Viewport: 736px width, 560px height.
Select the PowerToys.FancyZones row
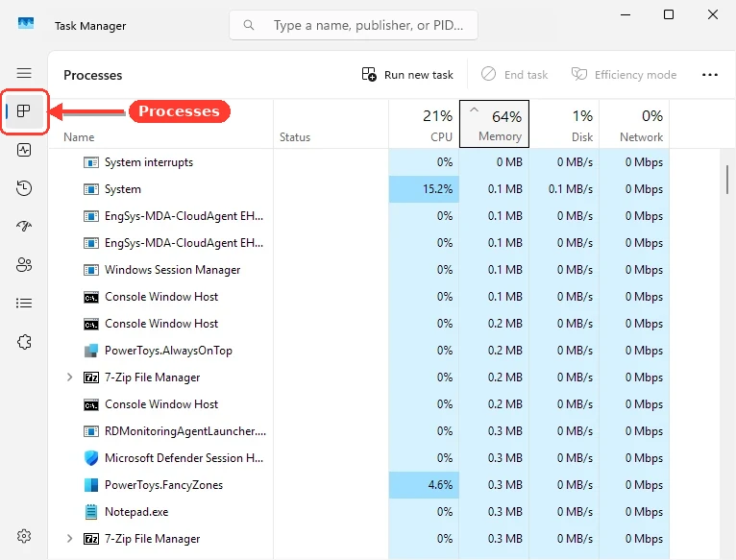coord(359,485)
